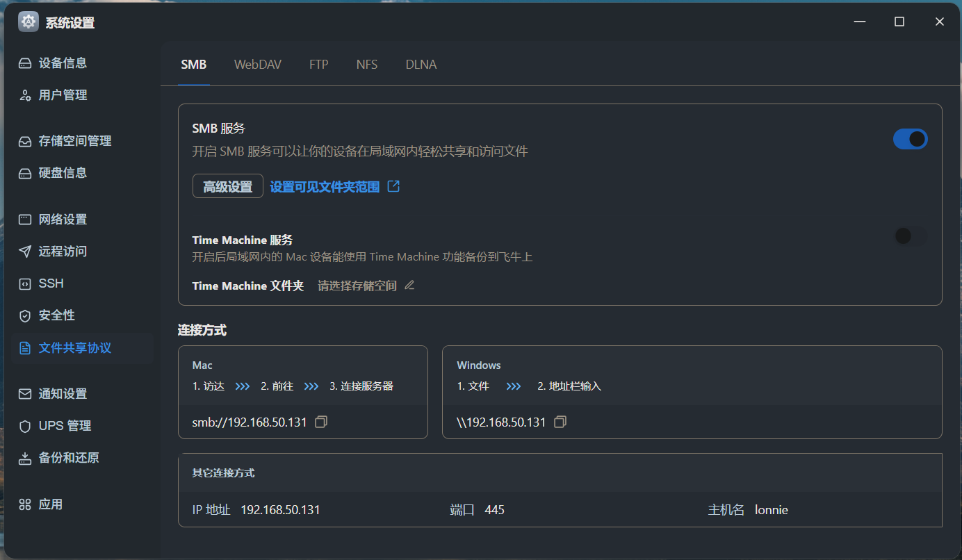The height and width of the screenshot is (560, 962).
Task: Enable the Time Machine 服务 toggle
Action: (910, 236)
